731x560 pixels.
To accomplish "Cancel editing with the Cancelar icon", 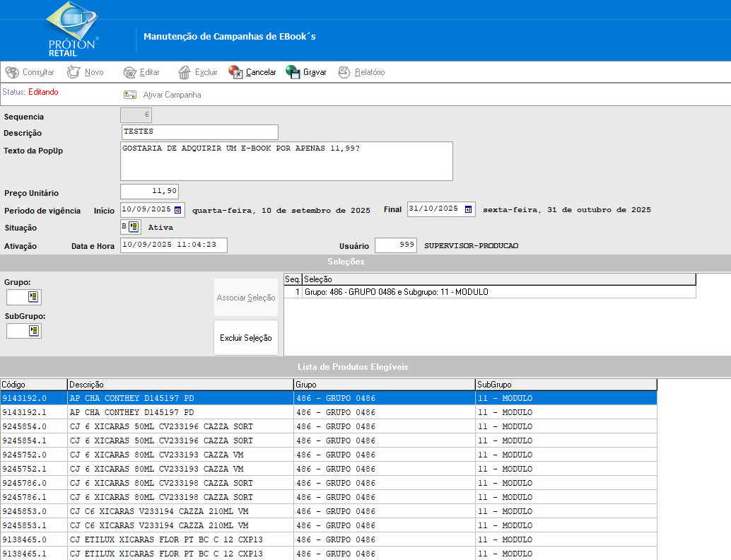I will pos(235,72).
